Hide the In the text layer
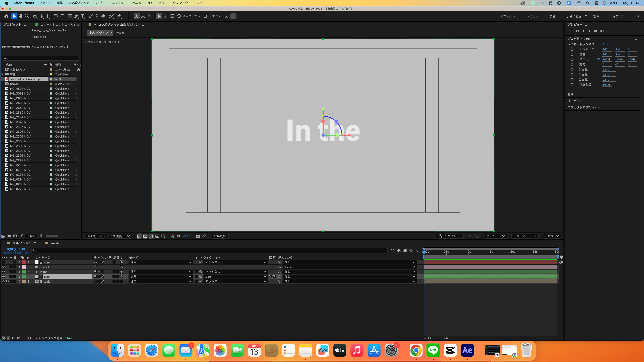Image resolution: width=644 pixels, height=362 pixels. click(4, 272)
